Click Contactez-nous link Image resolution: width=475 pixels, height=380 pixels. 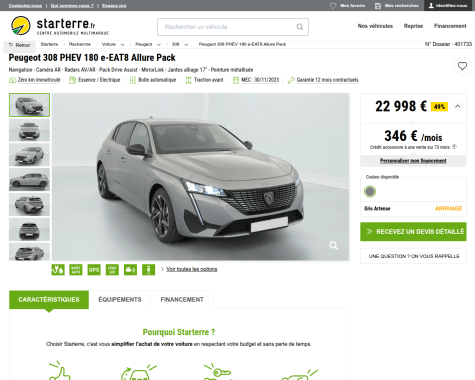25,6
